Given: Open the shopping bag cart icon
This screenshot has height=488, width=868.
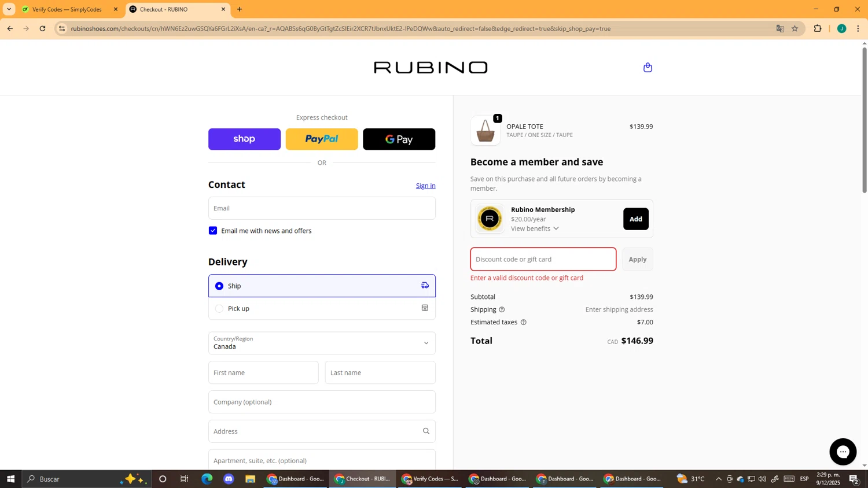Looking at the screenshot, I should (648, 68).
